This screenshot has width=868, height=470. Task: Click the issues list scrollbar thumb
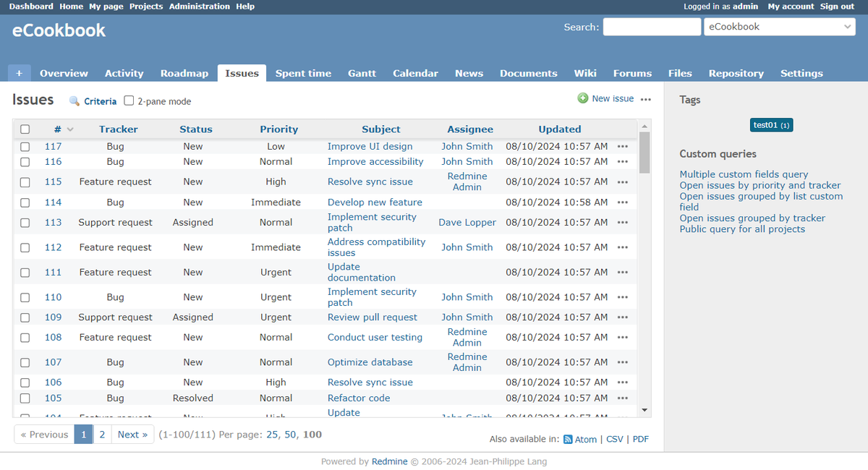[x=644, y=152]
